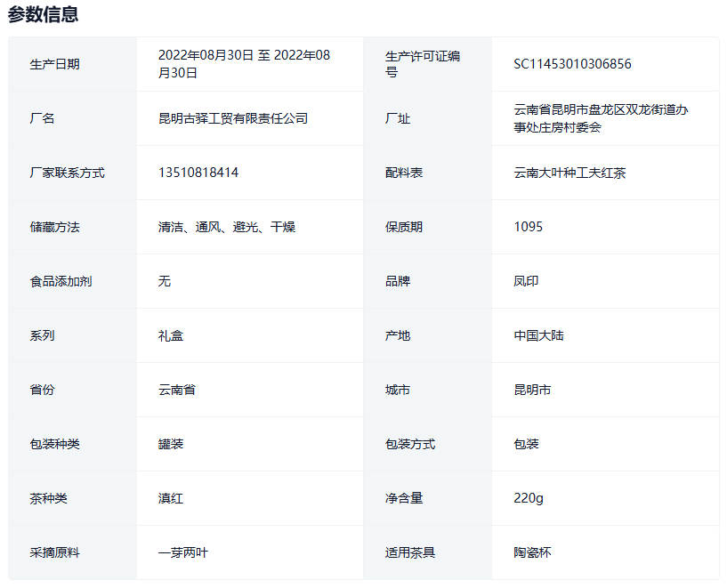Click province value 云南省
The width and height of the screenshot is (727, 588).
(x=177, y=390)
